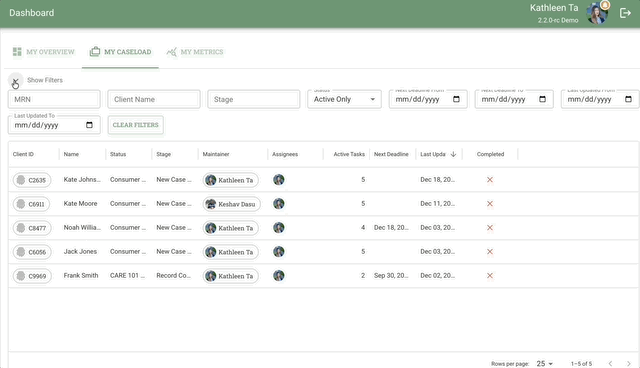
Task: Sort by Status column header
Action: pos(118,154)
